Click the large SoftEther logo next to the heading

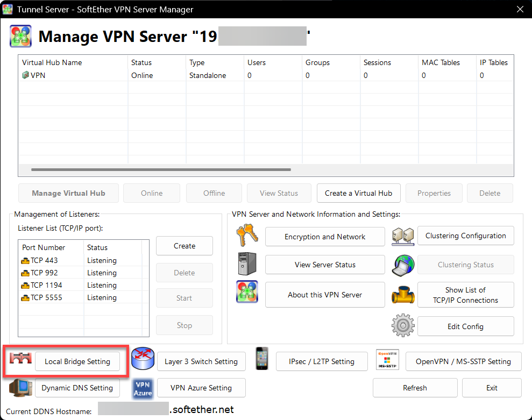pyautogui.click(x=20, y=36)
